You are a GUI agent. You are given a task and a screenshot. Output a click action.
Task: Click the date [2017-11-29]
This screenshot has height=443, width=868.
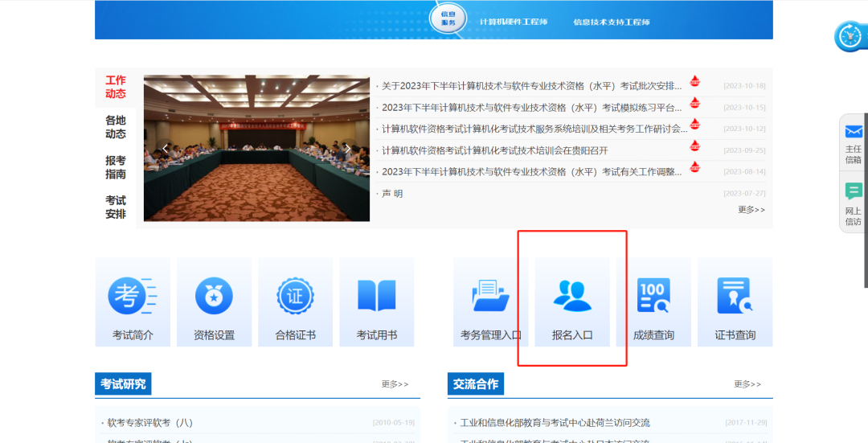pyautogui.click(x=746, y=423)
